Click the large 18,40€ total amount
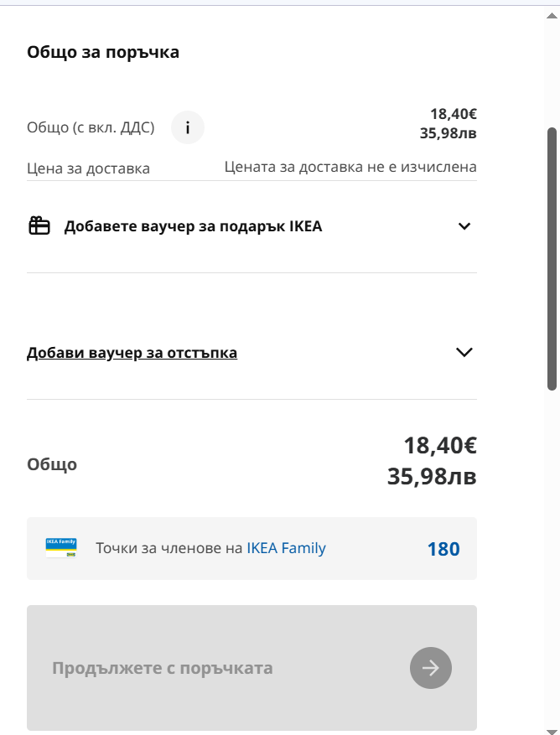 [440, 445]
